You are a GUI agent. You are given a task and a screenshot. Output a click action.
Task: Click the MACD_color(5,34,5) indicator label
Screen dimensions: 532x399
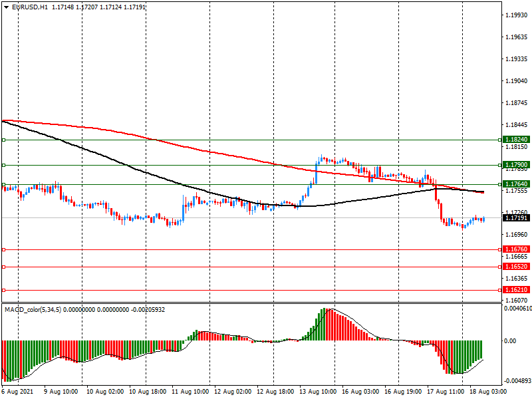(33, 310)
